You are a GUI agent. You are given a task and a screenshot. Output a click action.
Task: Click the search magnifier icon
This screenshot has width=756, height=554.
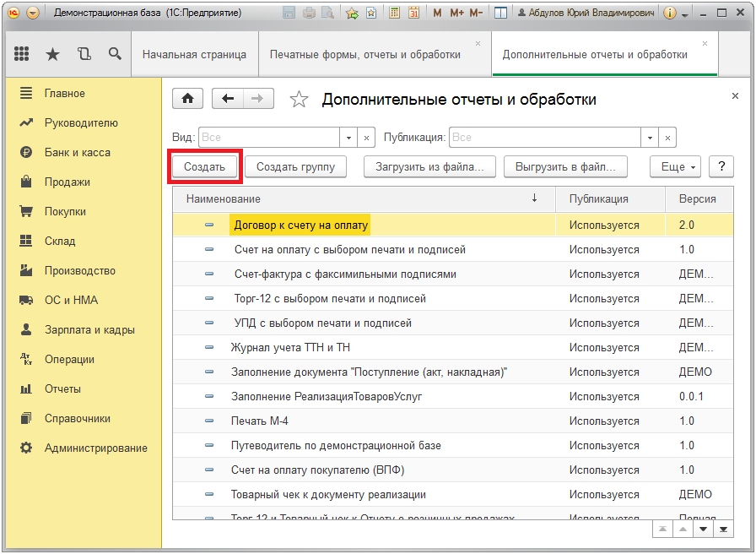pyautogui.click(x=115, y=54)
